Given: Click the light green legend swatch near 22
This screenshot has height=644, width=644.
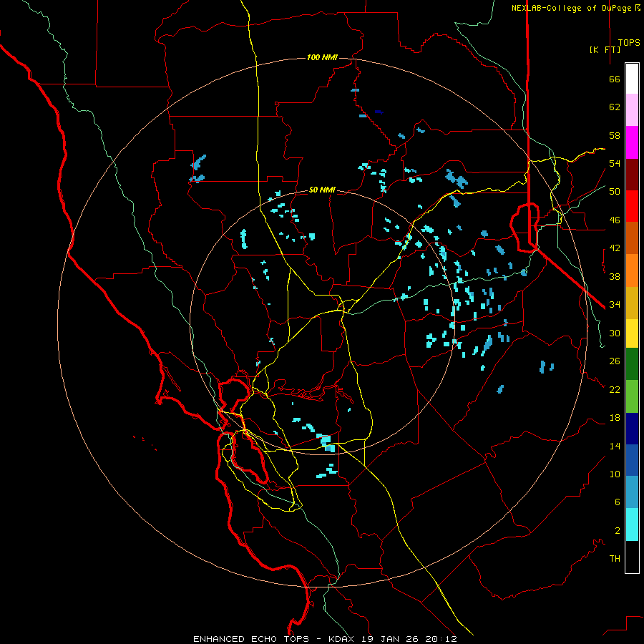Looking at the screenshot, I should tap(632, 396).
